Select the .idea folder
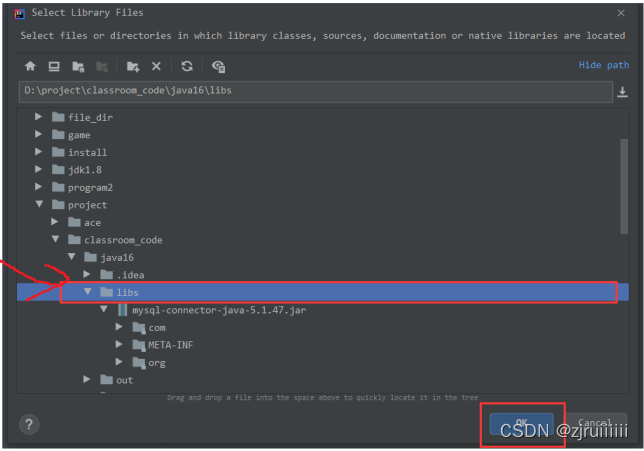Screen dimensions: 644x451 click(122, 275)
